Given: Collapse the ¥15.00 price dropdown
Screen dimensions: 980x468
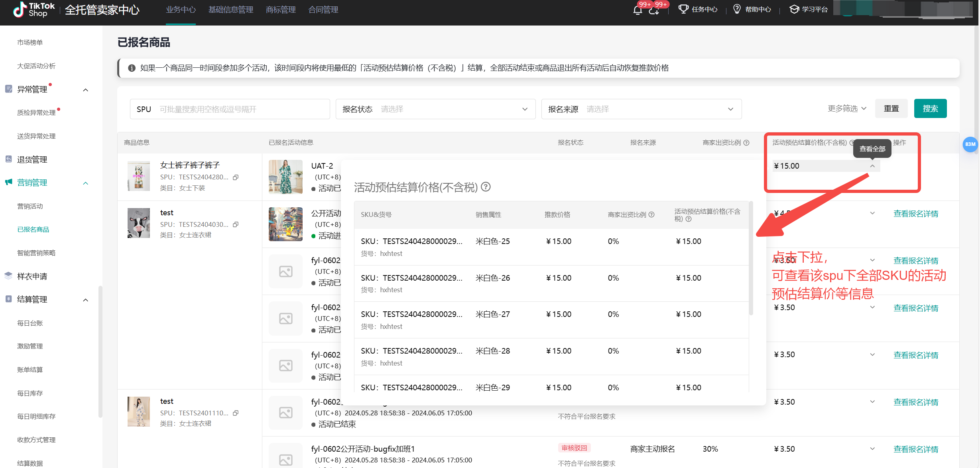Looking at the screenshot, I should point(872,166).
